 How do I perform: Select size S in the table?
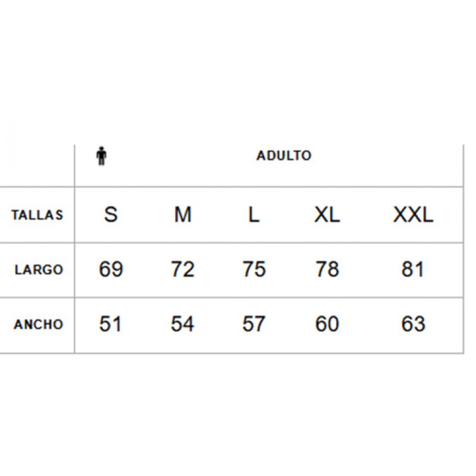click(x=111, y=215)
